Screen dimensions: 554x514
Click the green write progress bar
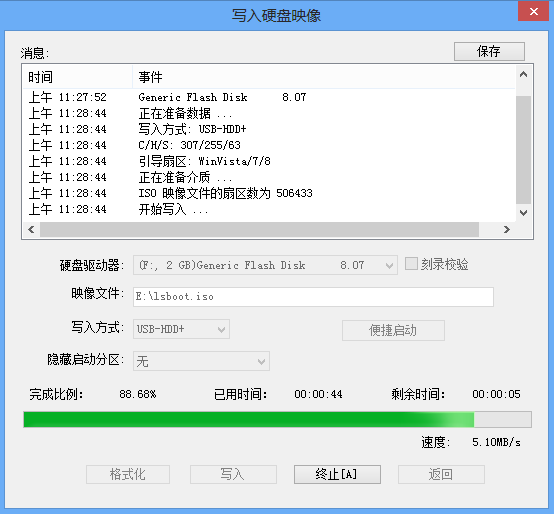point(277,420)
